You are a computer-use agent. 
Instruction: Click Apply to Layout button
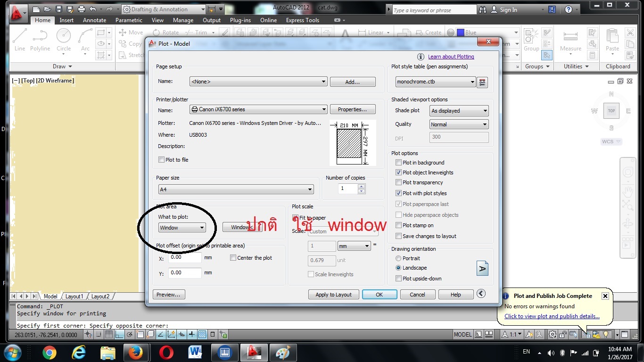pyautogui.click(x=334, y=295)
